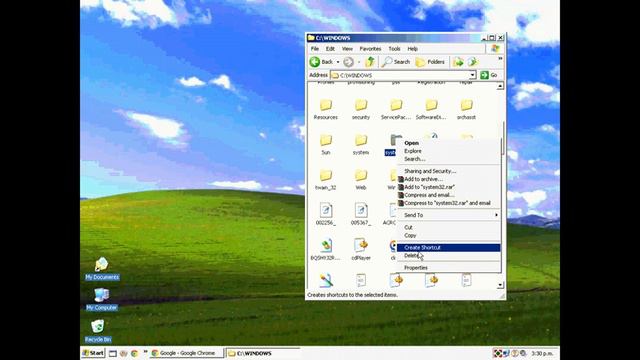640x360 pixels.
Task: Choose Add to archive... in context menu
Action: click(x=449, y=179)
